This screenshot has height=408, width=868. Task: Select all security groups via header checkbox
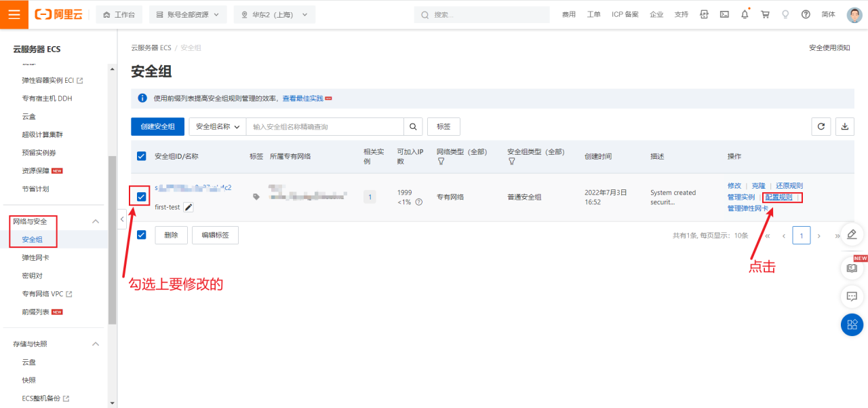coord(141,155)
